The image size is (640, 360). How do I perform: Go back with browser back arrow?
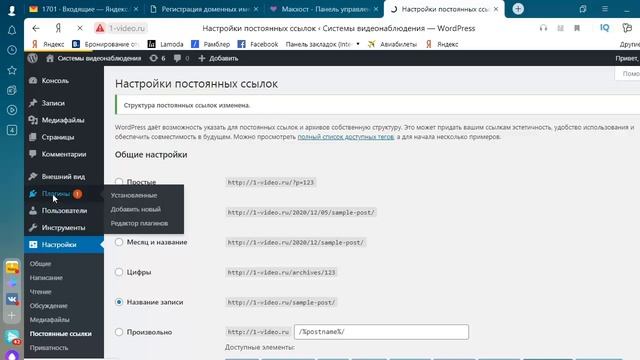coord(36,28)
